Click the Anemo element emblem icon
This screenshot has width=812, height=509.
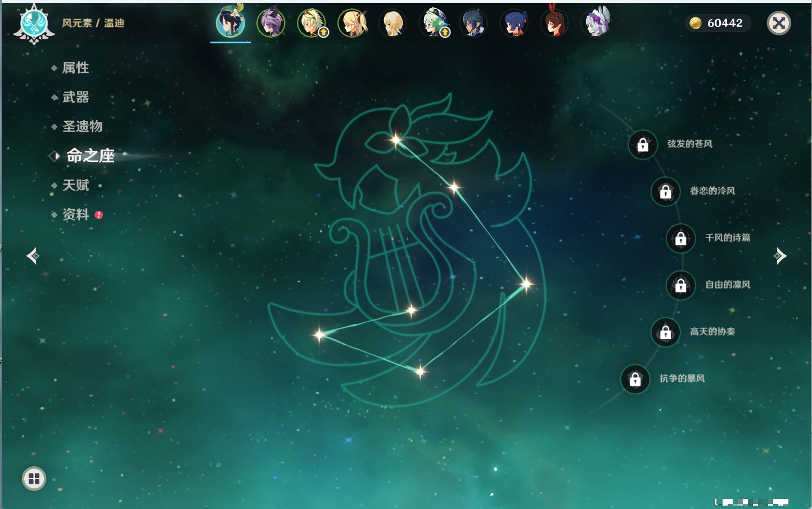pyautogui.click(x=34, y=24)
